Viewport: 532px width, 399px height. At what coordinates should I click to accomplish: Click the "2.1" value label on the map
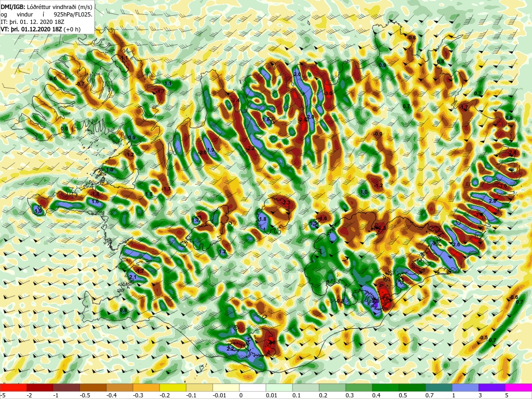[x=133, y=277]
